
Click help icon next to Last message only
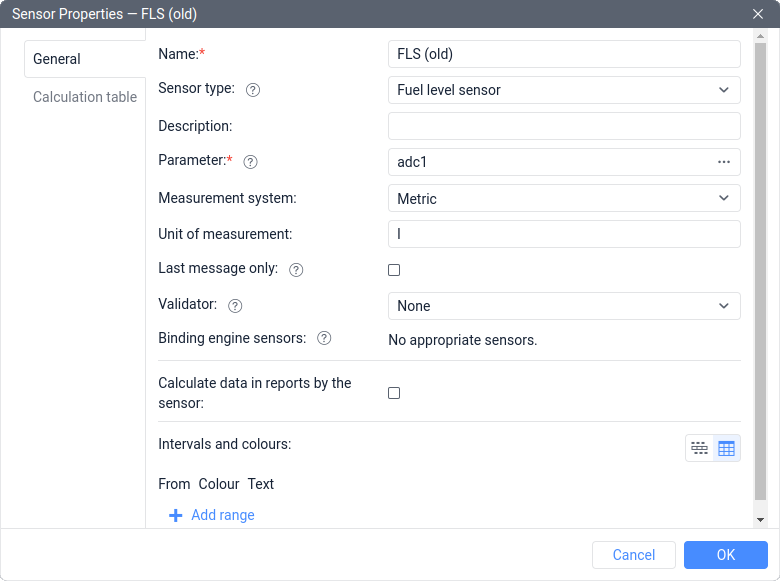coord(296,270)
